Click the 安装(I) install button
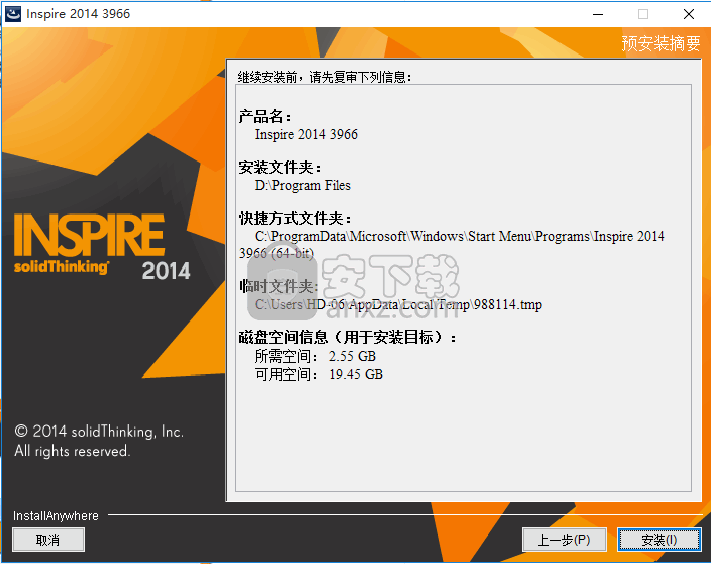 (659, 540)
